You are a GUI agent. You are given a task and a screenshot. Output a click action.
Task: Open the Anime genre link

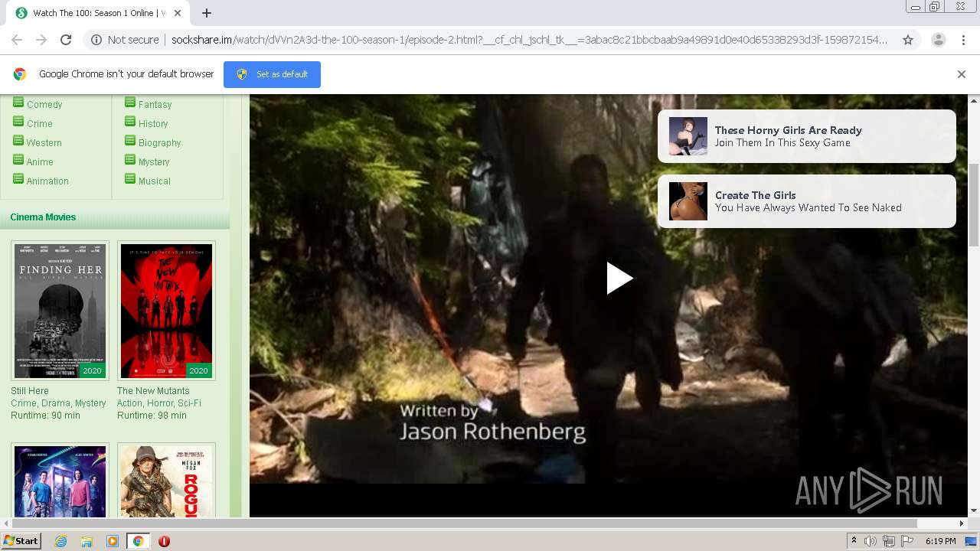click(40, 162)
